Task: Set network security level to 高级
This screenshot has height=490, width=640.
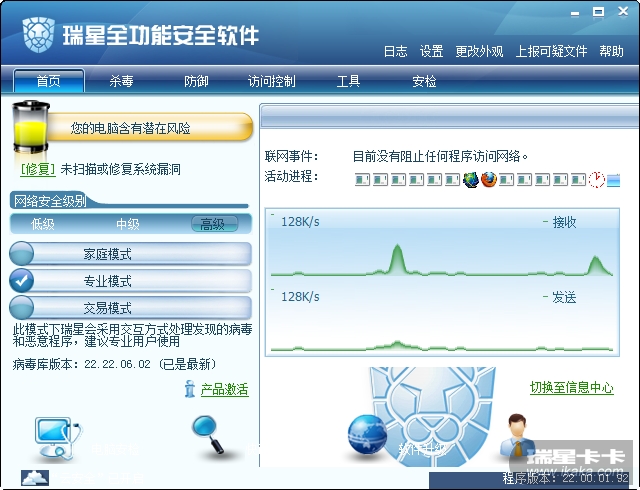Action: tap(214, 224)
